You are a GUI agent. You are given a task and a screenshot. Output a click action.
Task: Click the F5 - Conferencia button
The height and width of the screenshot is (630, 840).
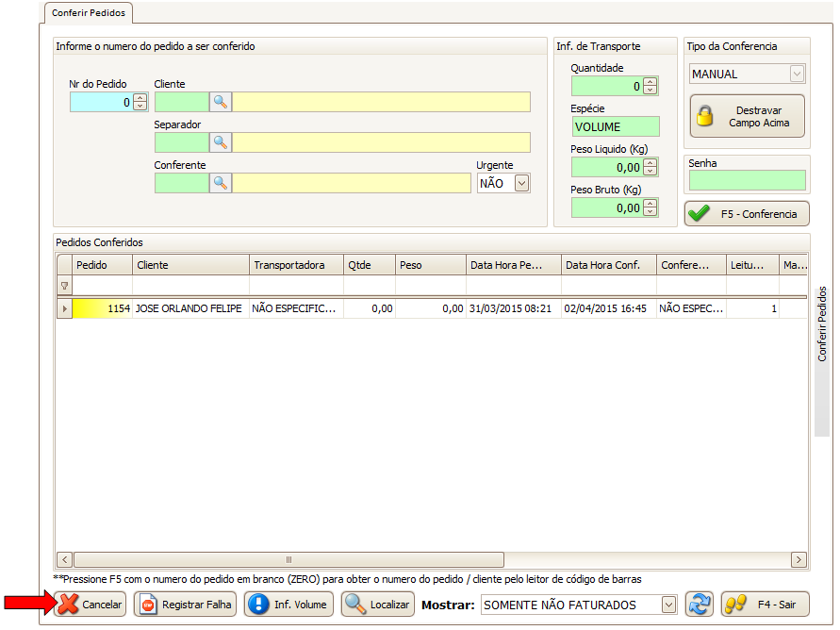tap(747, 214)
